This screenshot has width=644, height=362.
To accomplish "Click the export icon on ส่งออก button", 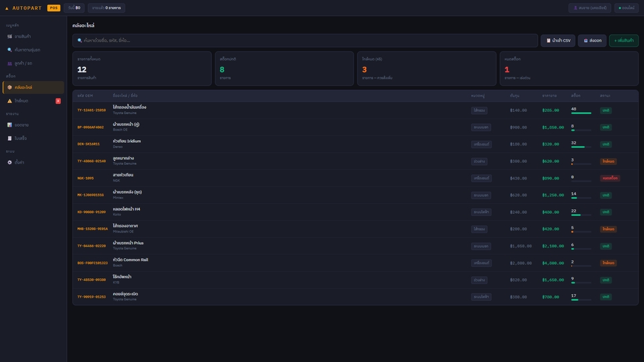I will click(586, 41).
